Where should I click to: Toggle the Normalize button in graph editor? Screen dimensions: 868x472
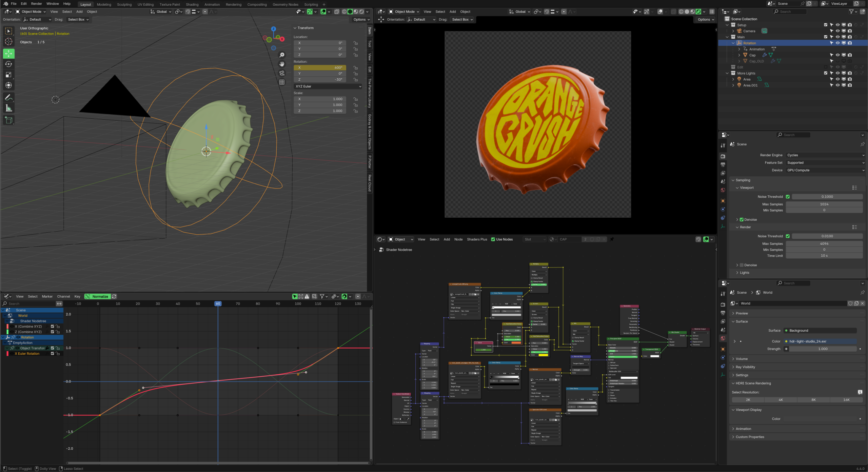coord(97,296)
